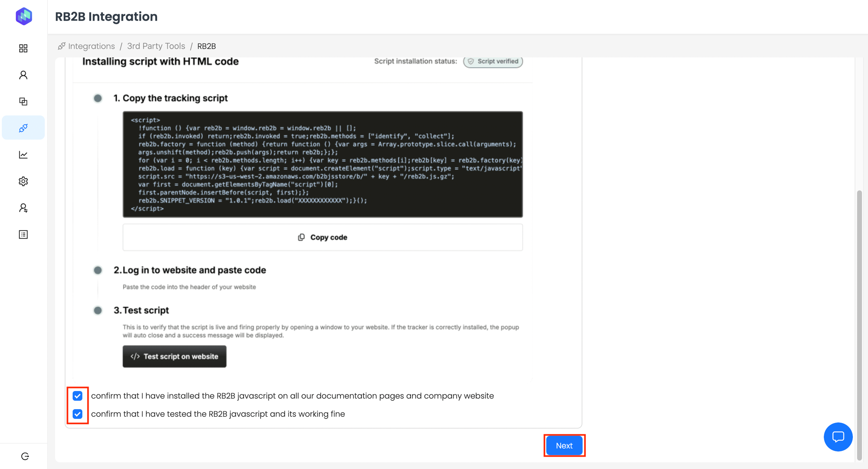Go to Integrations breadcrumb
Image resolution: width=868 pixels, height=469 pixels.
click(x=91, y=46)
